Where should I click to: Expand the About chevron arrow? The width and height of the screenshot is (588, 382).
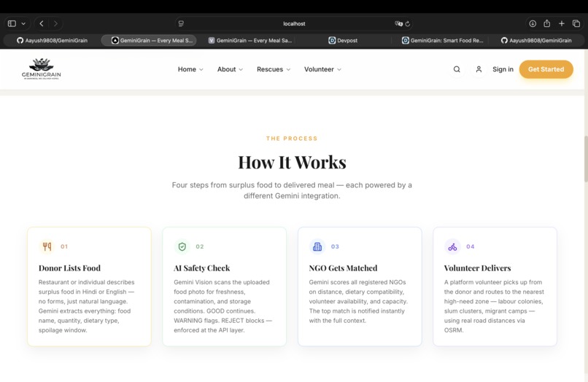pyautogui.click(x=241, y=70)
